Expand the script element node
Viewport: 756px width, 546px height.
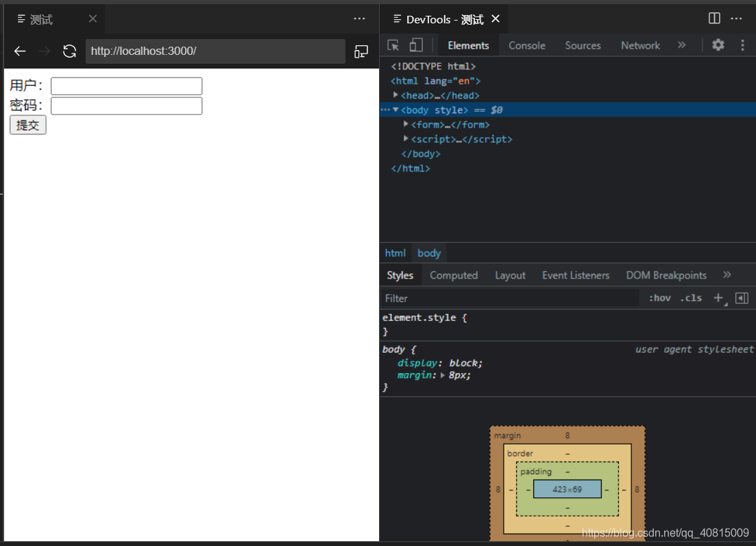[x=406, y=139]
